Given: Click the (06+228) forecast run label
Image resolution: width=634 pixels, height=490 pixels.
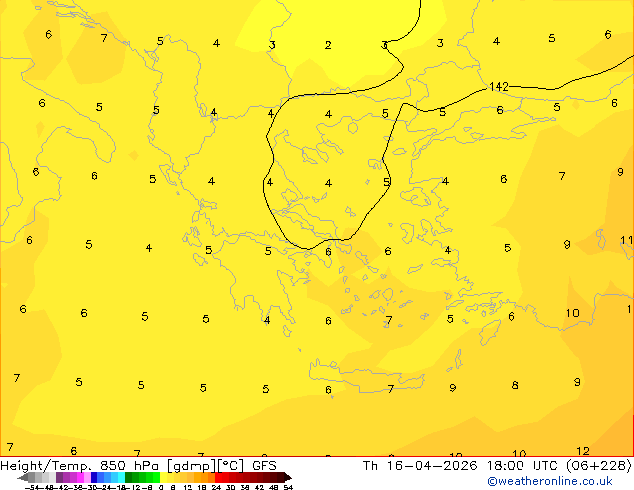Looking at the screenshot, I should pos(598,466).
